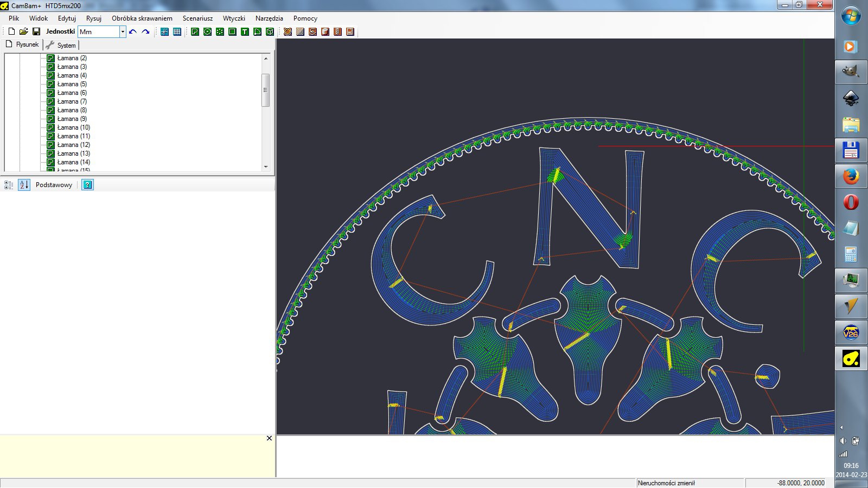Screen dimensions: 868x488
Task: Insert an Engrave machining operation
Action: tap(312, 31)
